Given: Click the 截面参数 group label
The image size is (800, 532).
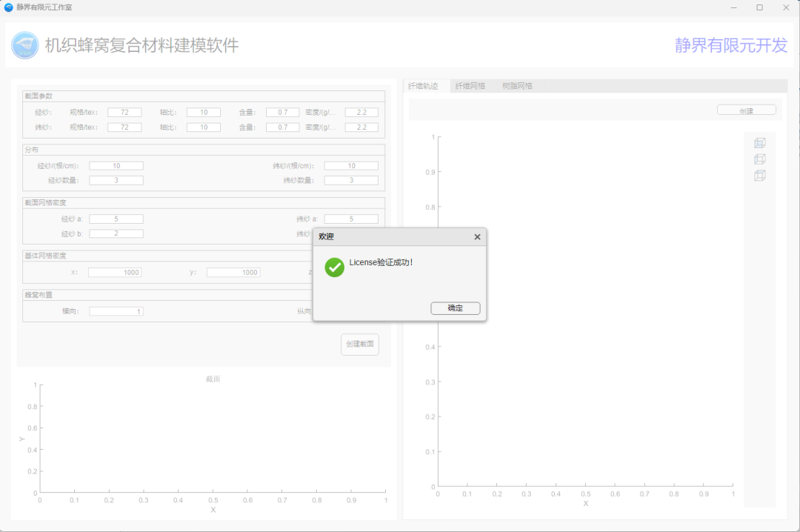Looking at the screenshot, I should [x=39, y=96].
